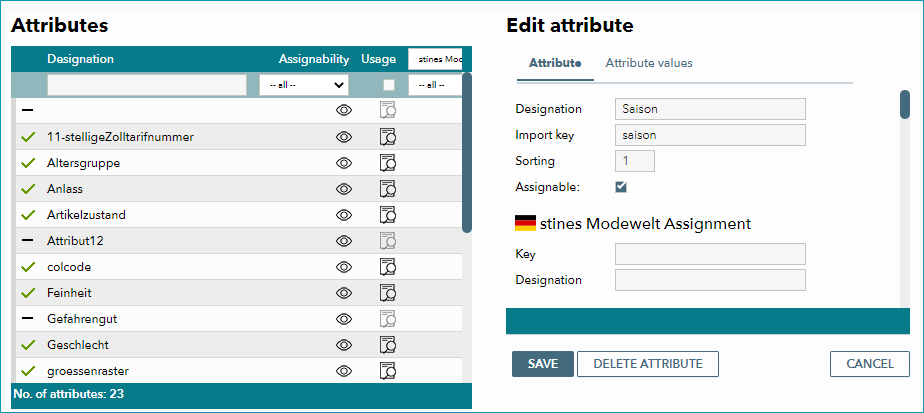
Task: Select the Artikelzustand attribute row
Action: click(x=237, y=214)
